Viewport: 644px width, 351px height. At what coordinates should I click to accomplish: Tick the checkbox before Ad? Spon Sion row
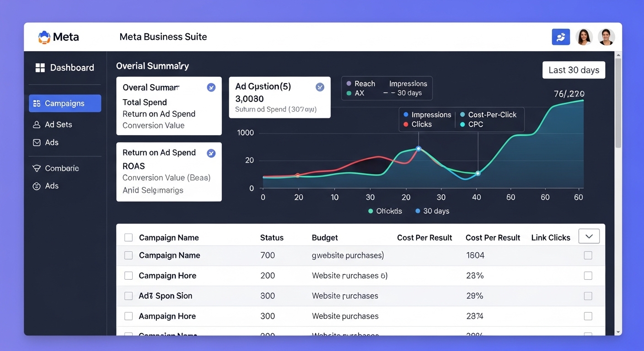pos(129,296)
